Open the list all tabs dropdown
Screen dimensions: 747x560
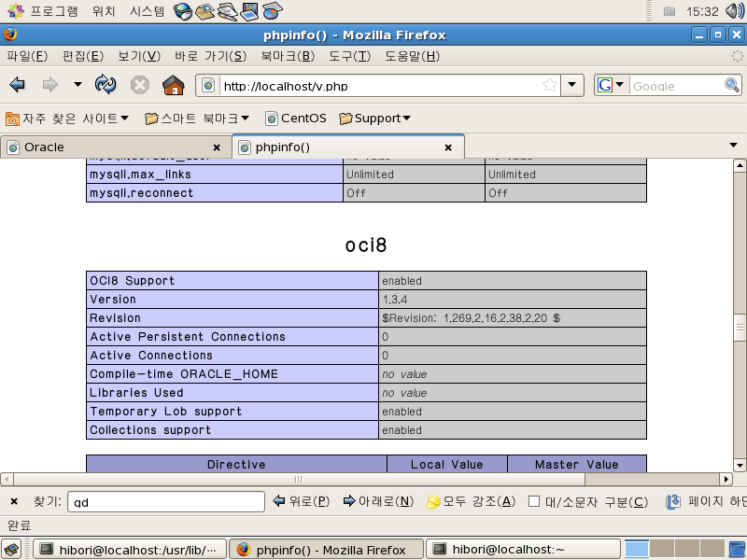coord(734,146)
